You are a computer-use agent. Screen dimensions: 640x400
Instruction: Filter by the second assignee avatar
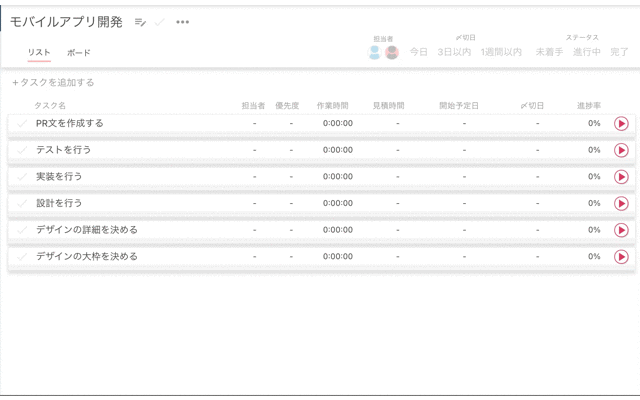(x=392, y=52)
